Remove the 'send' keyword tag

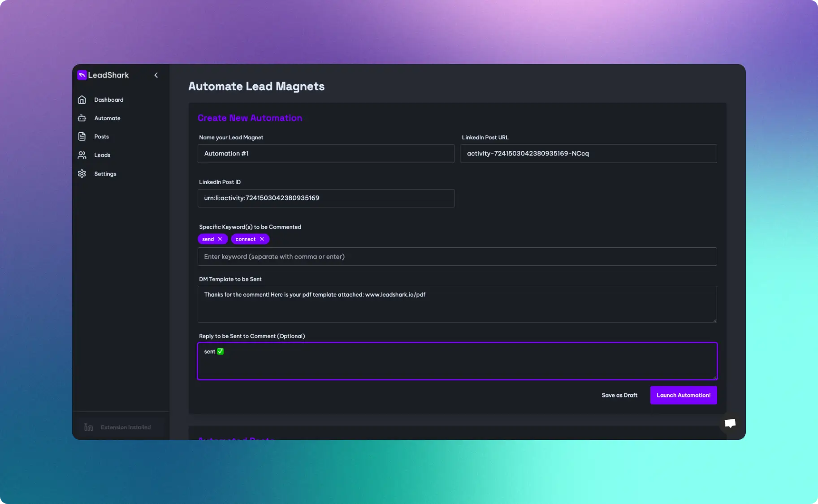pos(220,239)
